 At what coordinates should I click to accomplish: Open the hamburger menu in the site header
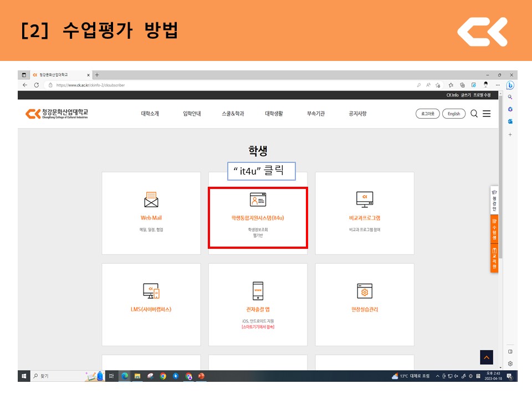coord(487,114)
